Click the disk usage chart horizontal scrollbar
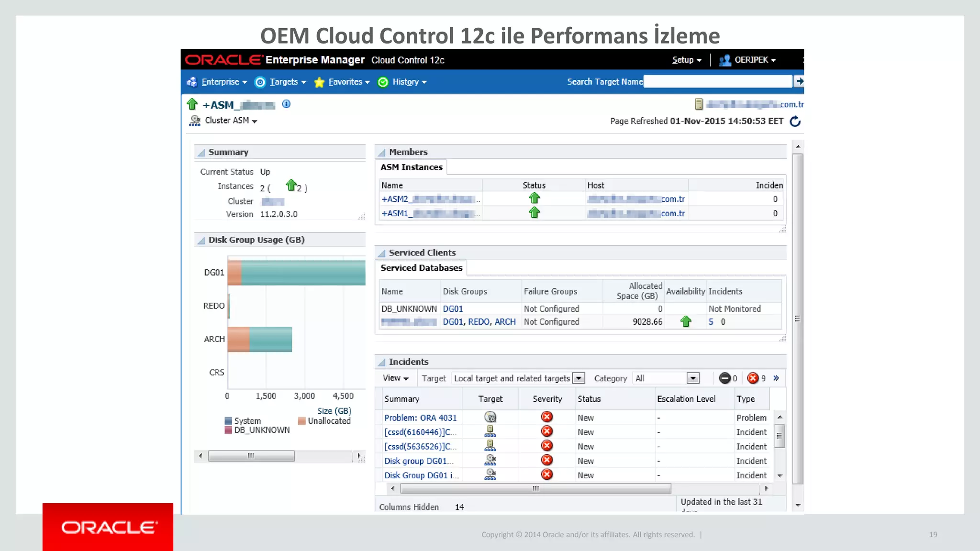Screen dimensions: 980x551 (251, 456)
